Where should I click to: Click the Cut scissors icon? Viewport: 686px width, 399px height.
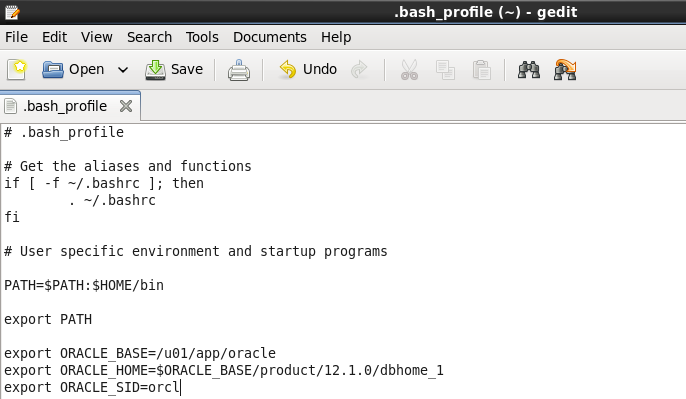tap(409, 70)
